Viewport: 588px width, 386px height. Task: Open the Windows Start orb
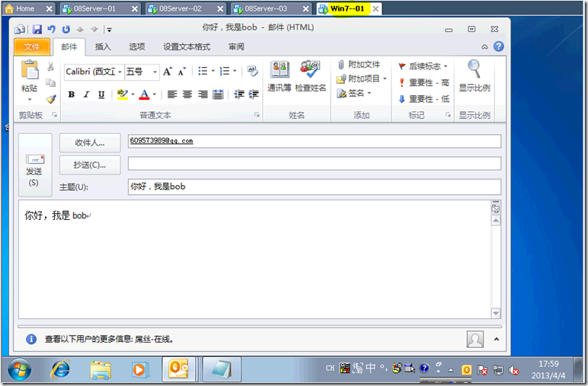tap(20, 370)
